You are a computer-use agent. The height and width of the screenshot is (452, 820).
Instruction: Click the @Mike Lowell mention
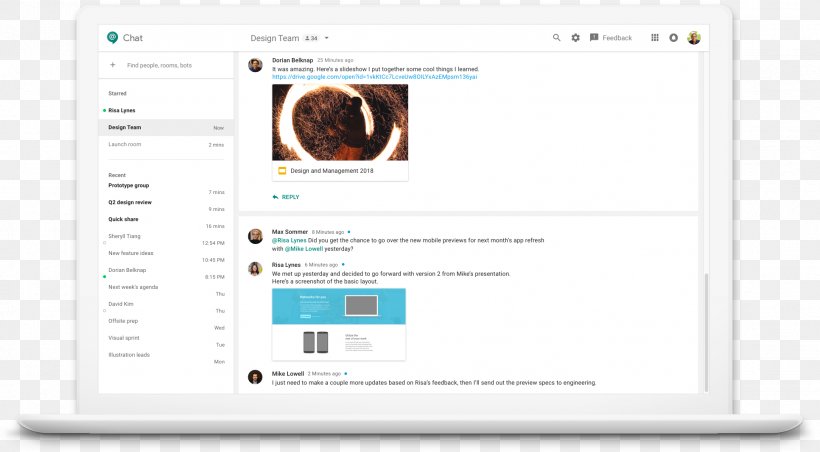304,249
